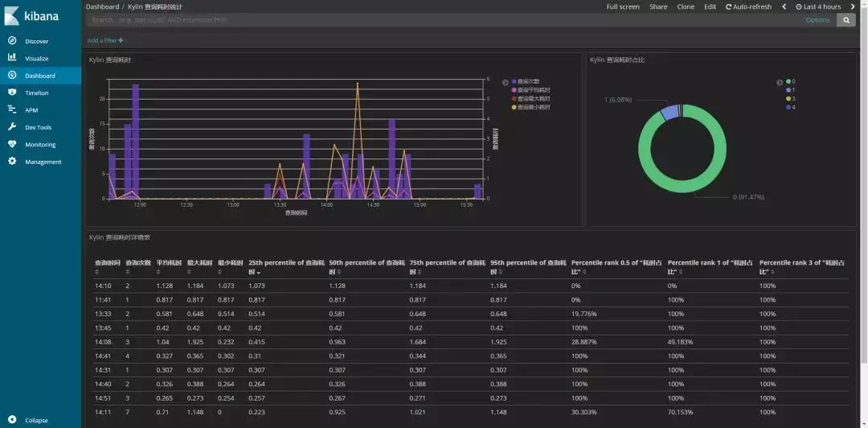868x428 pixels.
Task: Click Clone in the top menu
Action: 686,6
